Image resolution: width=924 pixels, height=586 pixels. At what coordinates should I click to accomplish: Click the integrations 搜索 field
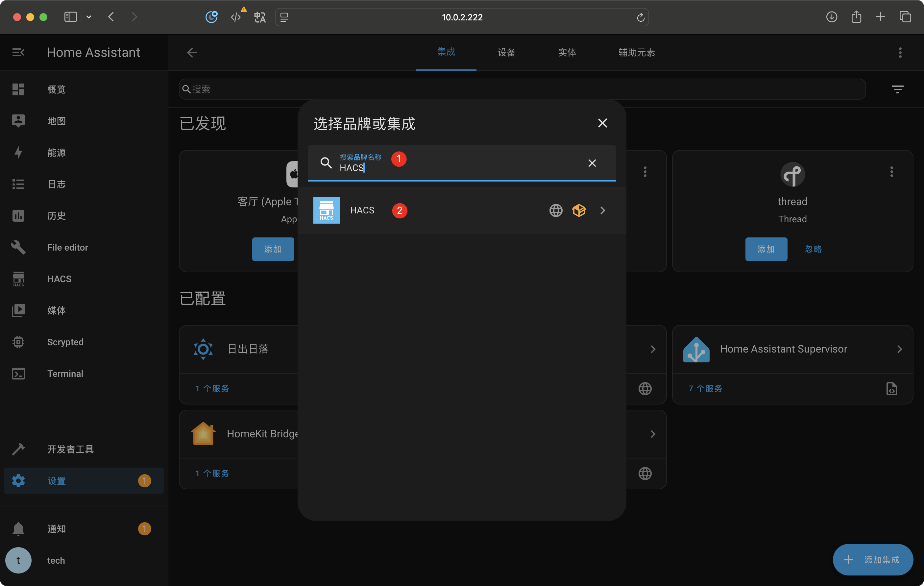(522, 89)
